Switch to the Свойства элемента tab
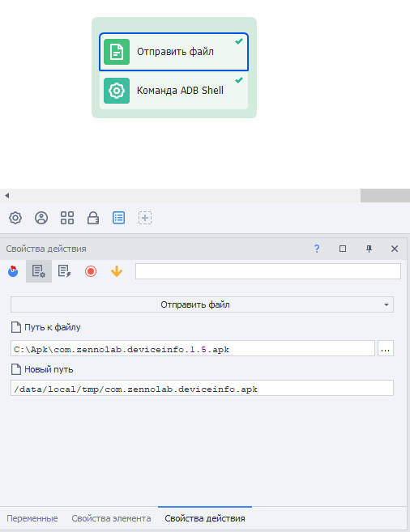This screenshot has height=532, width=410. [x=111, y=518]
